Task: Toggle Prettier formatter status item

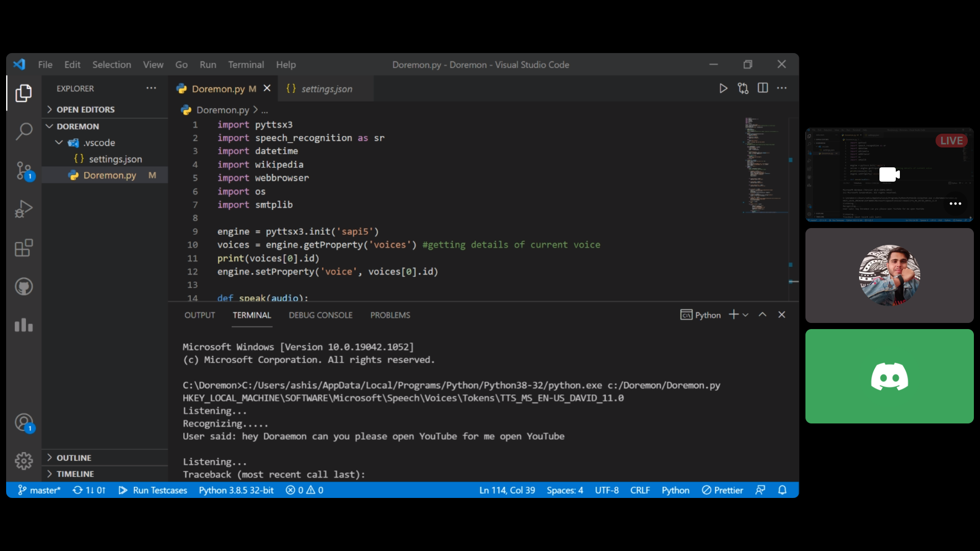Action: coord(722,490)
